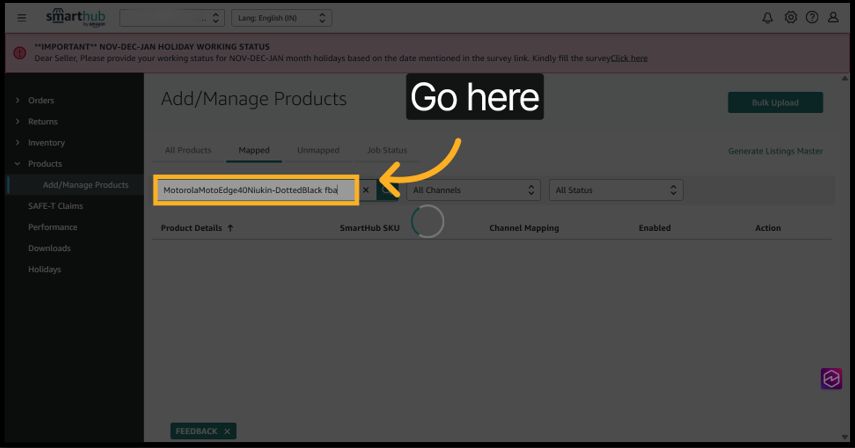This screenshot has height=448, width=855.
Task: Open the All Status dropdown
Action: coord(616,190)
